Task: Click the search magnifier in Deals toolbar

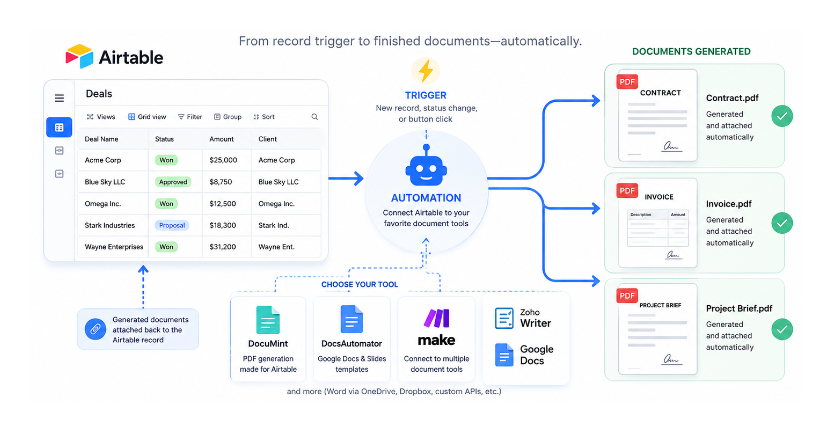Action: coord(315,117)
